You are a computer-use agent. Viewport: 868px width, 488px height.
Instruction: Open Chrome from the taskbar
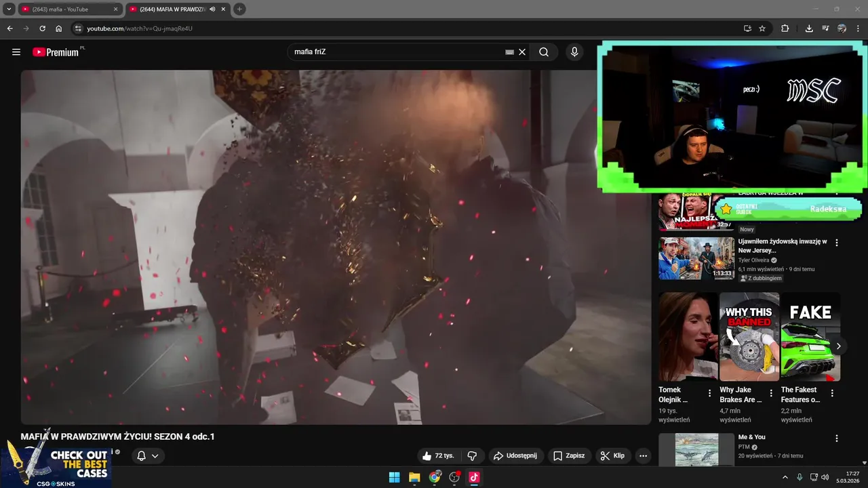pyautogui.click(x=435, y=477)
